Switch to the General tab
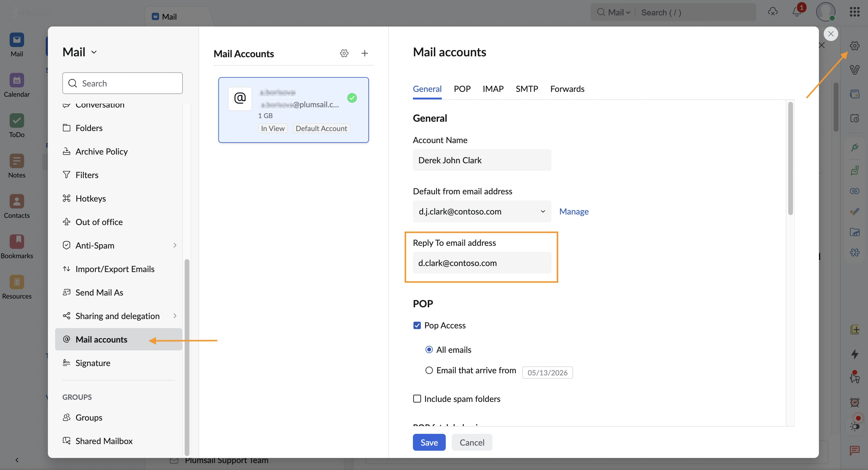This screenshot has width=868, height=470. click(x=427, y=89)
